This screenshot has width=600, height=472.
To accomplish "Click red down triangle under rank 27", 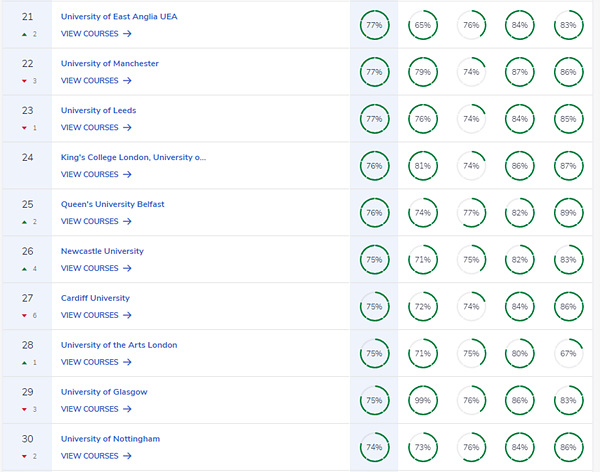I will point(24,316).
